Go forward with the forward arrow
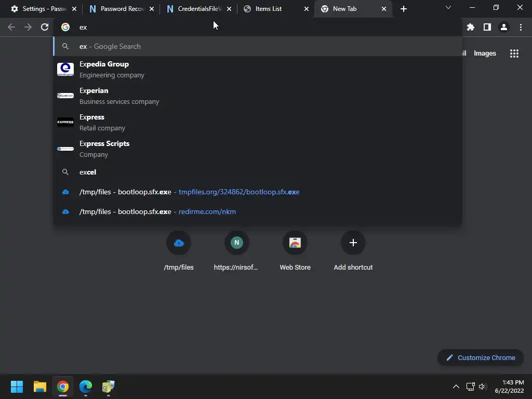This screenshot has width=532, height=399. 28,27
